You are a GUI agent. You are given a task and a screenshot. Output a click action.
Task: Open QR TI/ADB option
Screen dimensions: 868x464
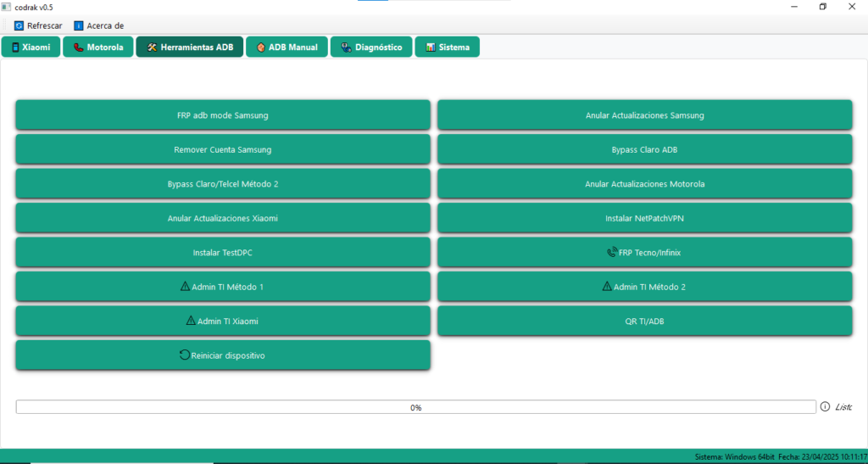click(x=644, y=321)
